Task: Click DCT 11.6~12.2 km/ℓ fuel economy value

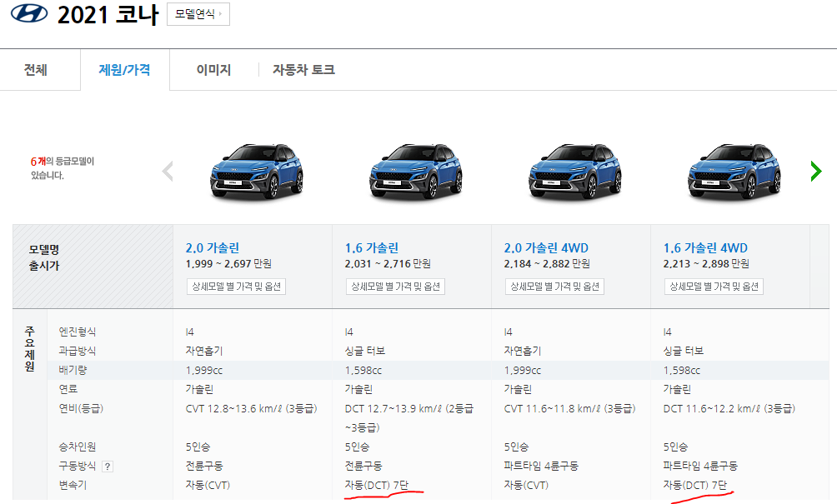Action: coord(729,409)
